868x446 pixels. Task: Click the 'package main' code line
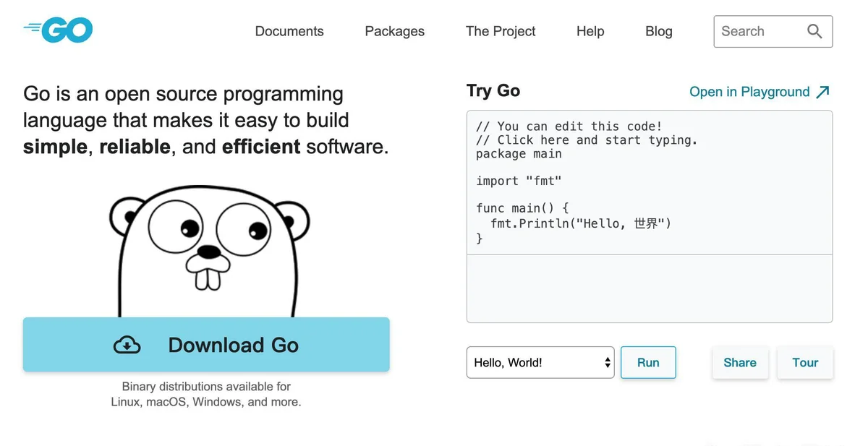pos(519,154)
